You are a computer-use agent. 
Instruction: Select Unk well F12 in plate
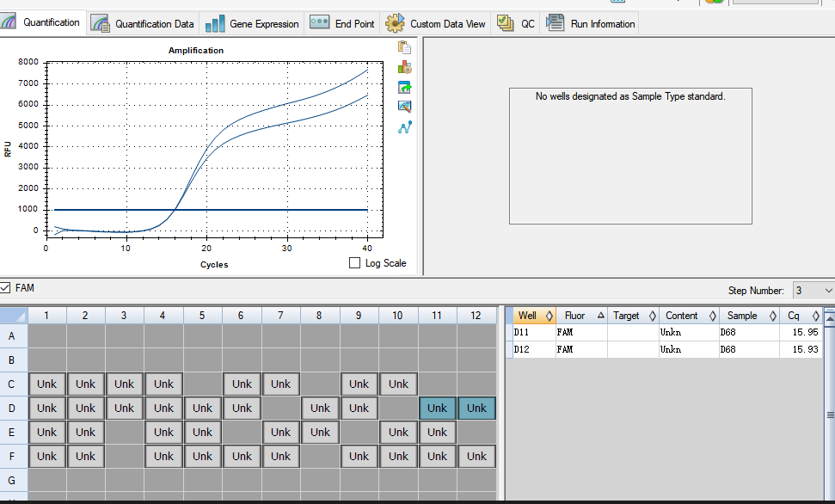476,456
